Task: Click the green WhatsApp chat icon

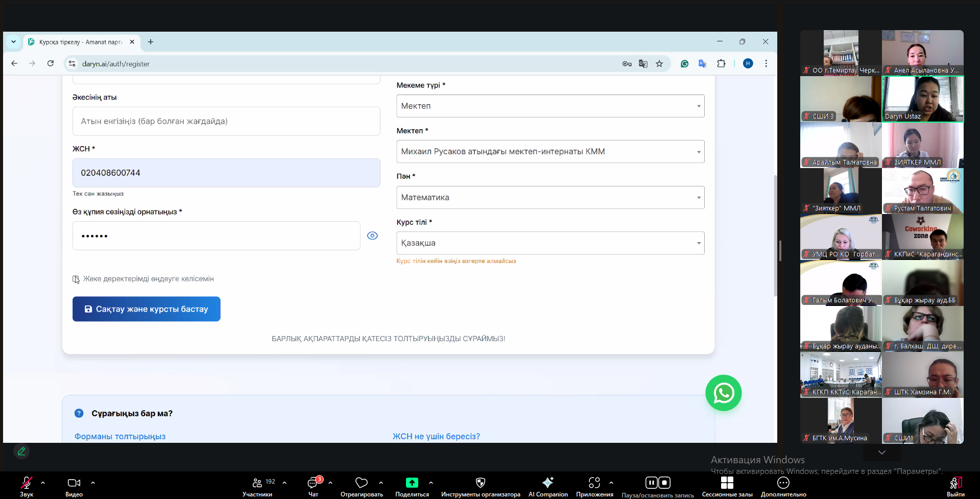Action: tap(723, 393)
